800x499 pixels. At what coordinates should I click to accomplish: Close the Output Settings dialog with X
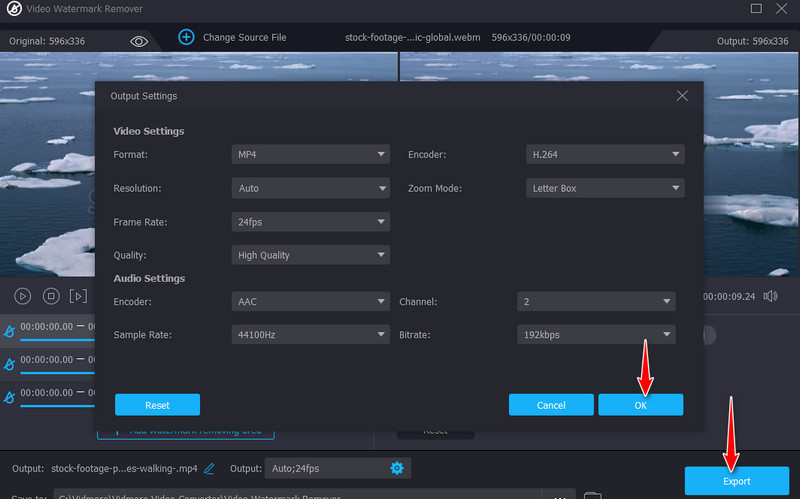(682, 96)
